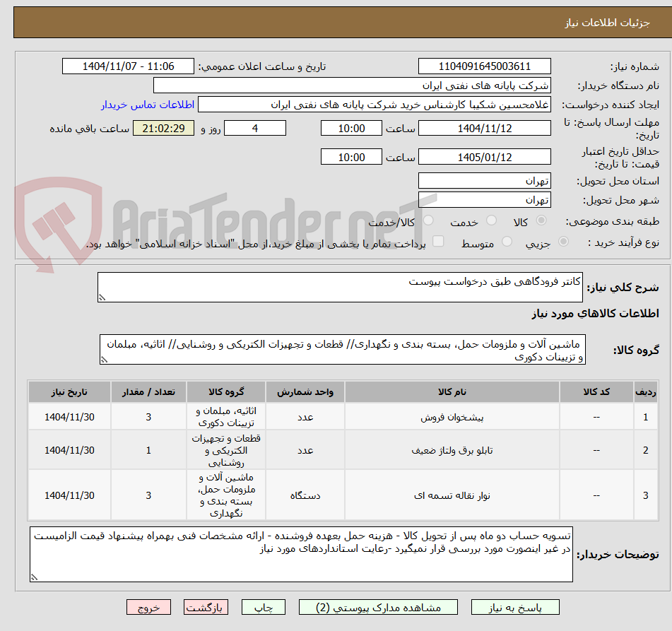Click the 'پیشخوان فروش' item cell
The image size is (672, 631).
(x=452, y=417)
